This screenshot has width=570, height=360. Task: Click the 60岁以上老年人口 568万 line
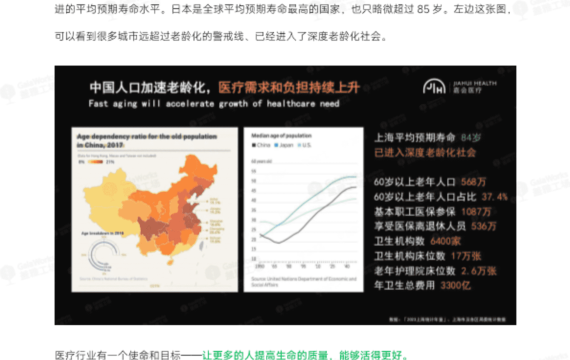[x=430, y=182]
